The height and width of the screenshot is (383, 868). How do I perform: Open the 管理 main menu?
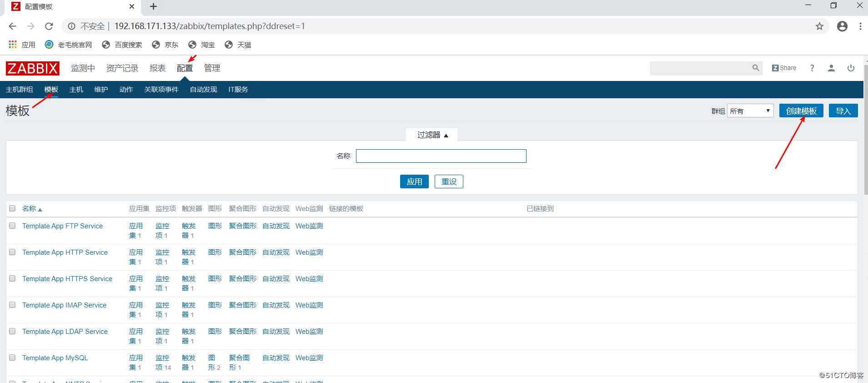pos(212,68)
